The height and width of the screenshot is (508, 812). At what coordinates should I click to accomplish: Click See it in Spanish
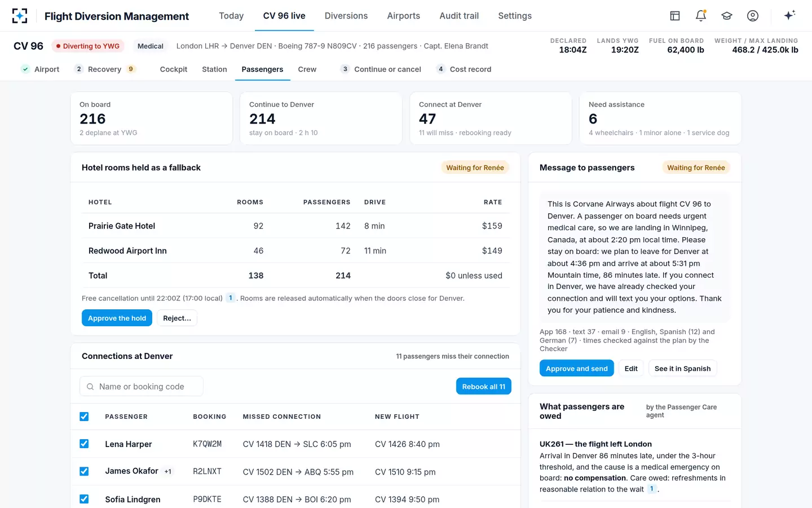click(683, 369)
